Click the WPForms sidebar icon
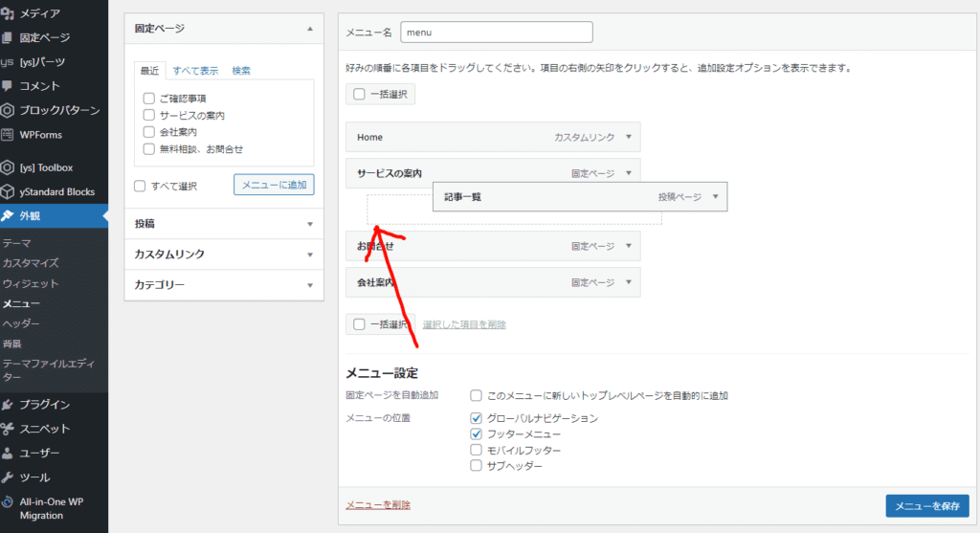The height and width of the screenshot is (533, 980). [7, 134]
